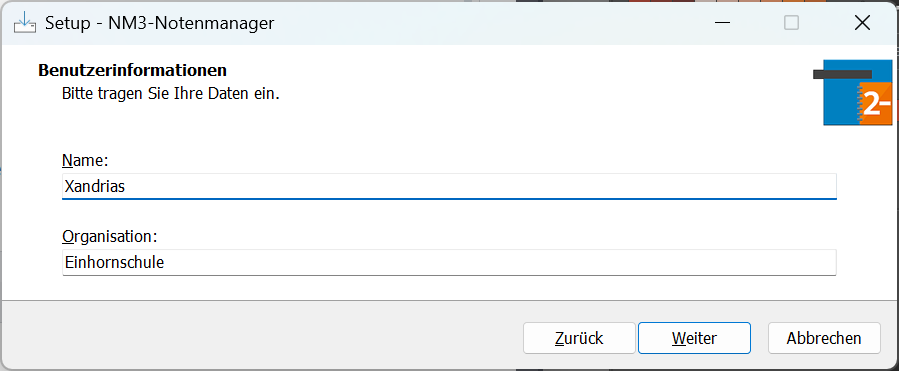Go back with the Zurück button
This screenshot has width=899, height=371.
(x=579, y=338)
